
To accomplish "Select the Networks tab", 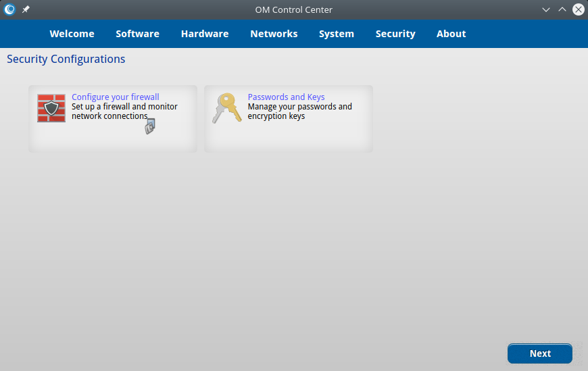I will coord(274,34).
